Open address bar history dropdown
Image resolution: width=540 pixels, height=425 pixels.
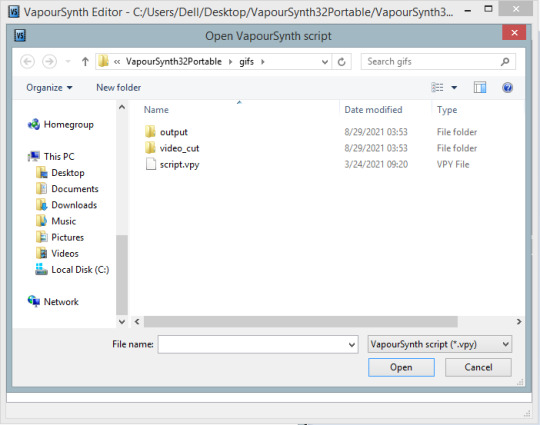click(x=324, y=62)
